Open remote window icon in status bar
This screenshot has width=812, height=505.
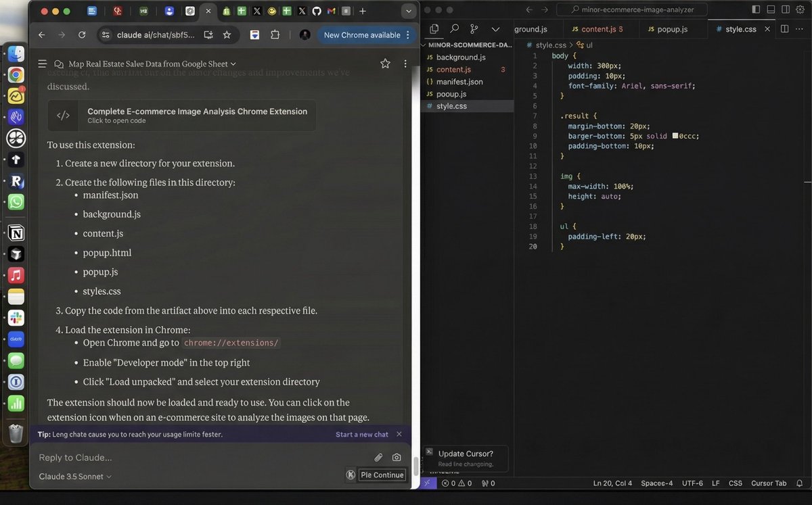click(429, 483)
